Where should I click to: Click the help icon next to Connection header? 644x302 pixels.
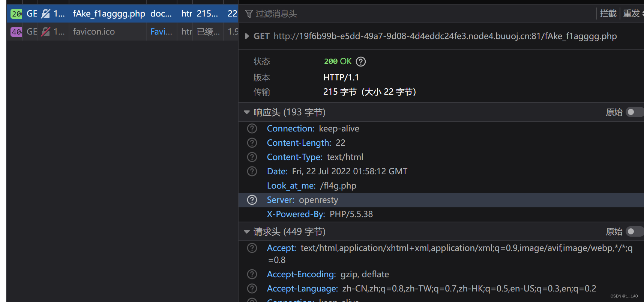252,128
